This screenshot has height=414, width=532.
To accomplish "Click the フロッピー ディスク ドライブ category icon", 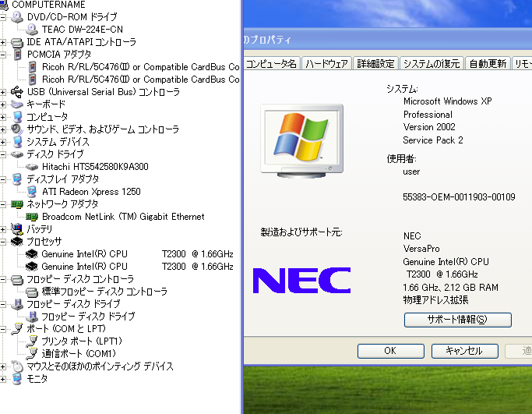I will (17, 304).
